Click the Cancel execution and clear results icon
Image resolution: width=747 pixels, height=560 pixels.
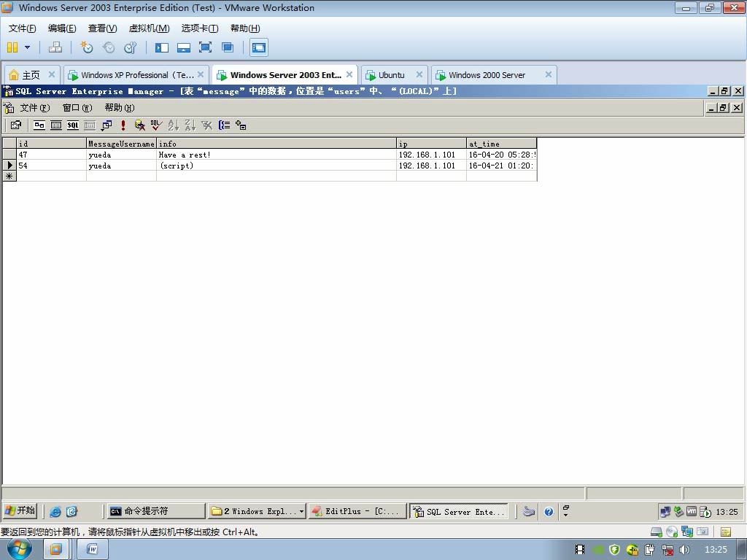139,125
